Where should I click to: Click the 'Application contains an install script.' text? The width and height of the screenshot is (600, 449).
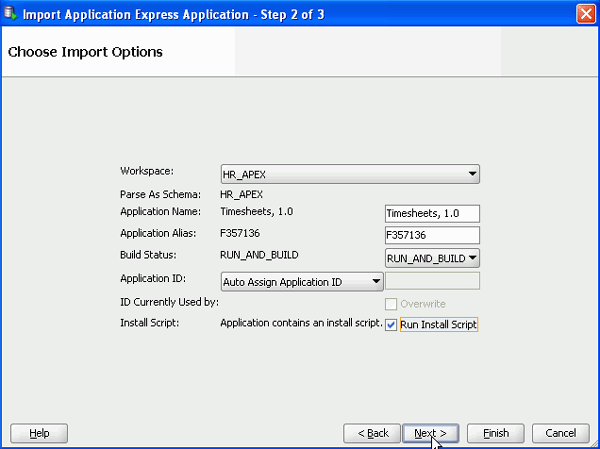point(302,323)
